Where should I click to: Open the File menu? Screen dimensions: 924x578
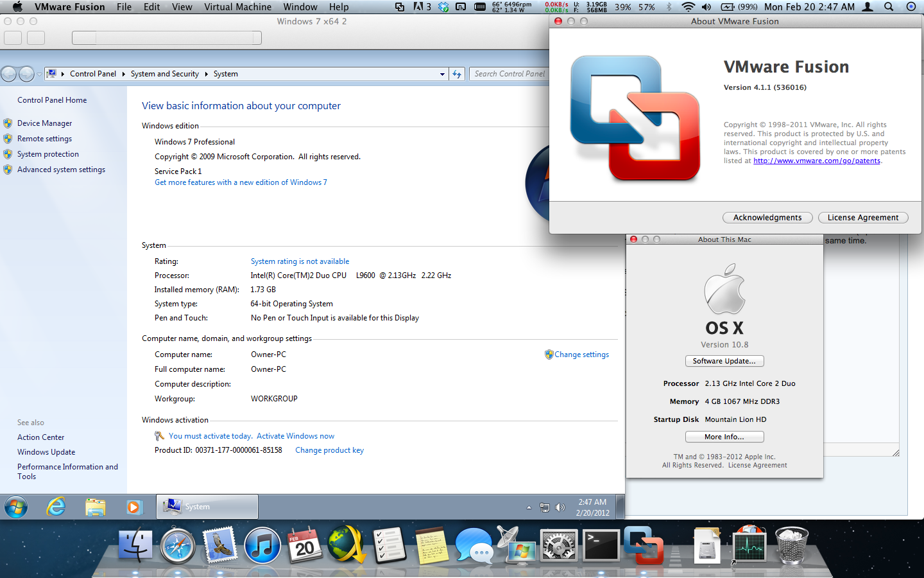(124, 6)
